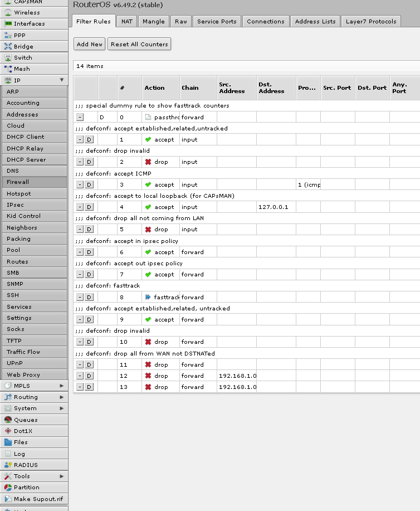
Task: Click the RADIUS icon
Action: (x=8, y=465)
